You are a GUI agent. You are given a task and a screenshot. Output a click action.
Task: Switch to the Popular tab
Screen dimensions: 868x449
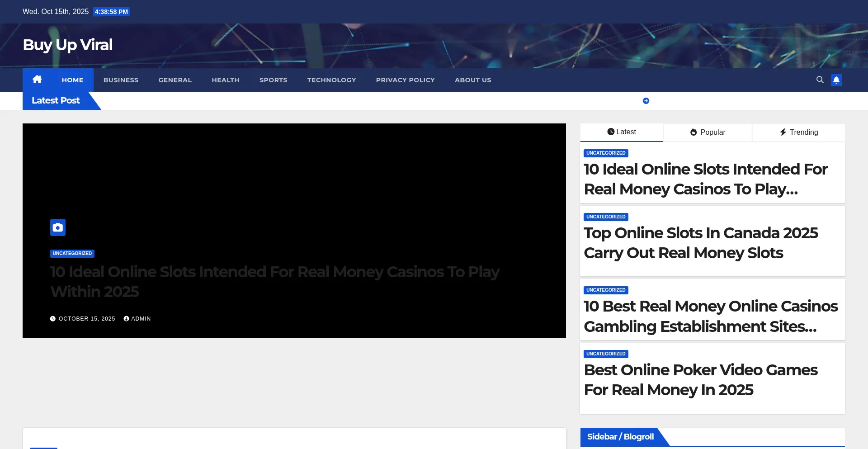[708, 132]
